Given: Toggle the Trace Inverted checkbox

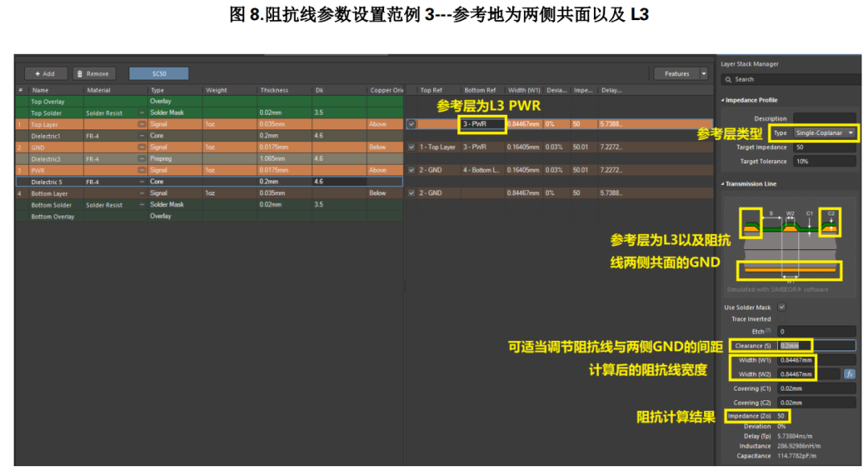Looking at the screenshot, I should point(782,319).
